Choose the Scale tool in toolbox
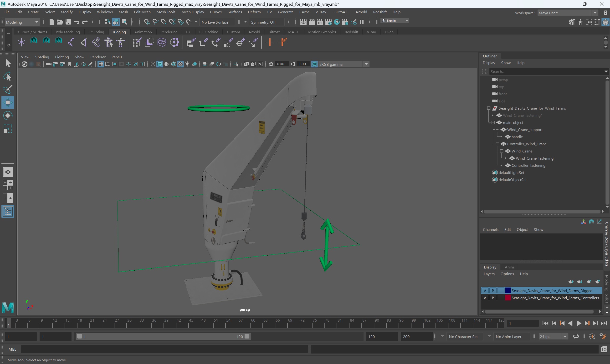Viewport: 610px width, 364px height. click(x=8, y=129)
